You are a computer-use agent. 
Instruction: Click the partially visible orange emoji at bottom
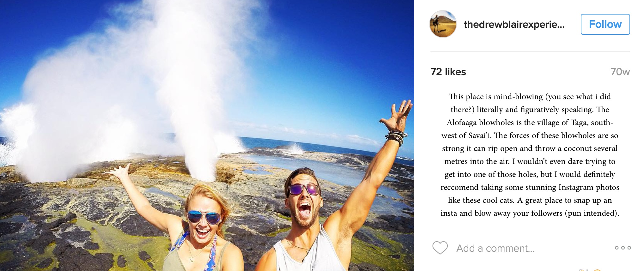597,270
